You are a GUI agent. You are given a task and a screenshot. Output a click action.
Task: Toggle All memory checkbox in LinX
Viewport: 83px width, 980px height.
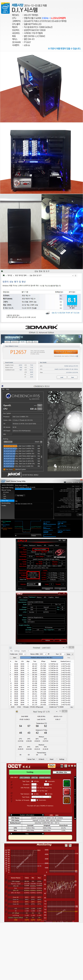[49, 654]
